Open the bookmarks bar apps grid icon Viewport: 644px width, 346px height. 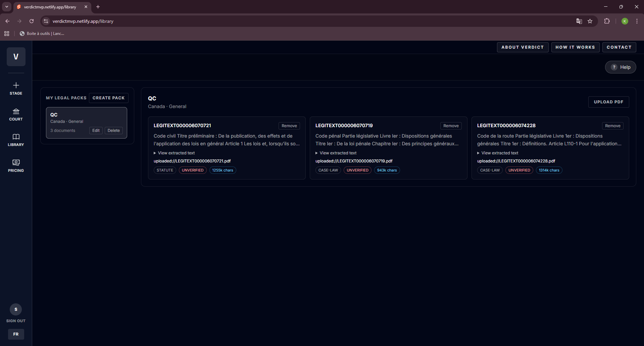7,34
